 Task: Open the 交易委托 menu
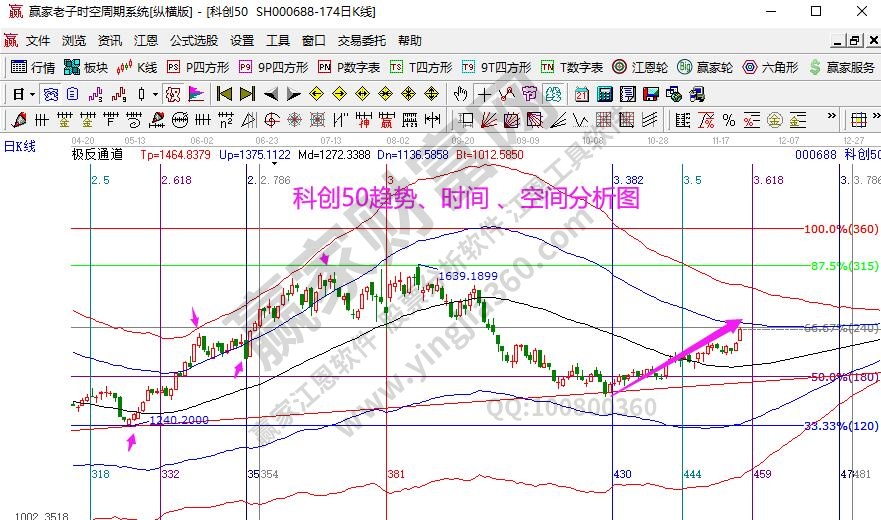[361, 41]
